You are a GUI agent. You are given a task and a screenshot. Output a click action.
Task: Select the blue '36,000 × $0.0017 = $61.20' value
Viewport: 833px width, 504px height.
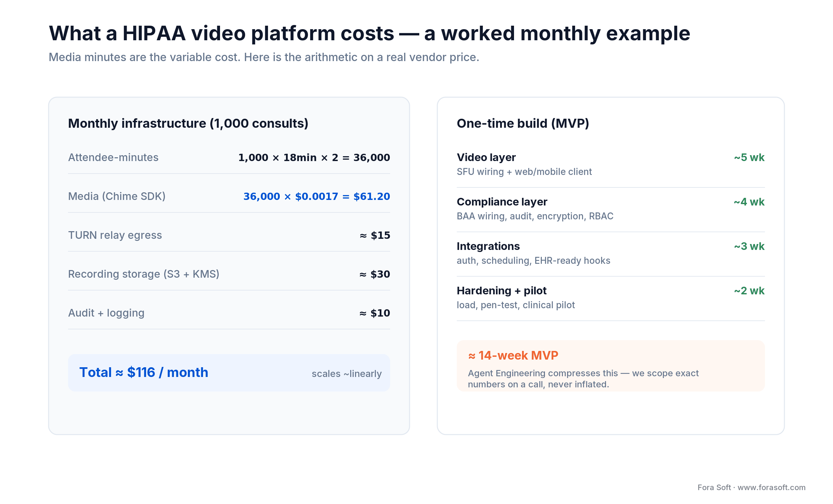(317, 196)
